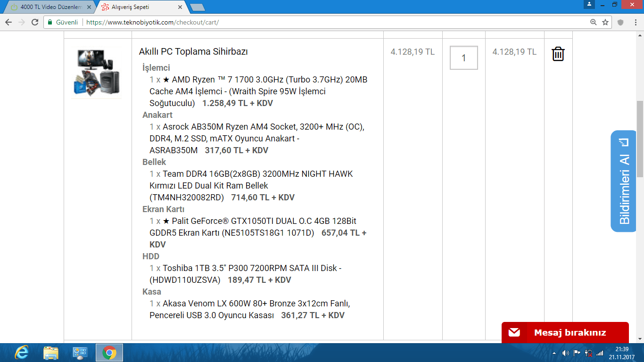Reload the teknobiyotik cart page
Viewport: 644px width, 362px height.
(x=35, y=22)
